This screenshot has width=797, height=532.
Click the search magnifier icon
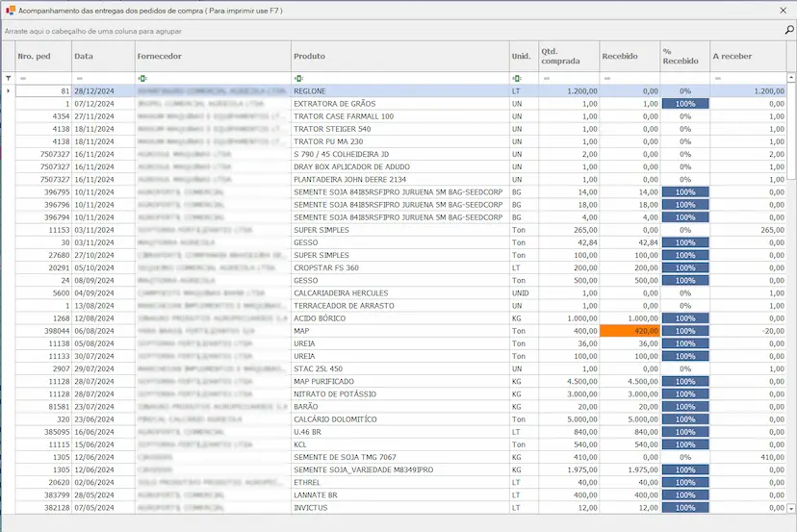tap(788, 31)
